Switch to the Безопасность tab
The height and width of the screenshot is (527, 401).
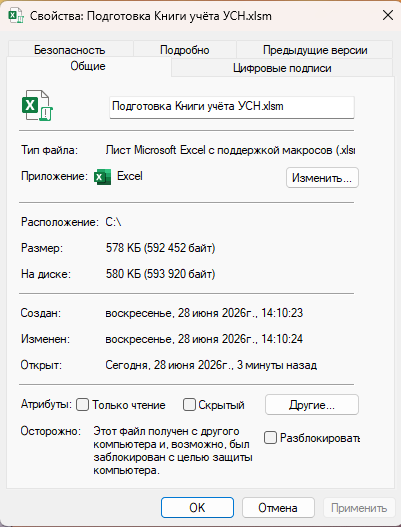point(70,50)
